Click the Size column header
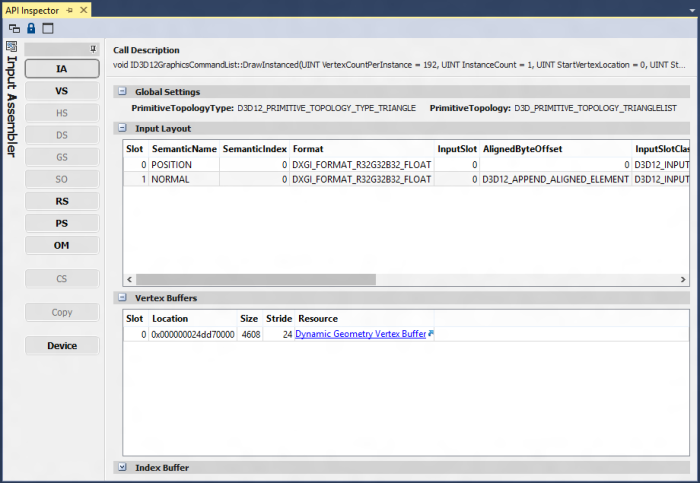 [x=250, y=319]
